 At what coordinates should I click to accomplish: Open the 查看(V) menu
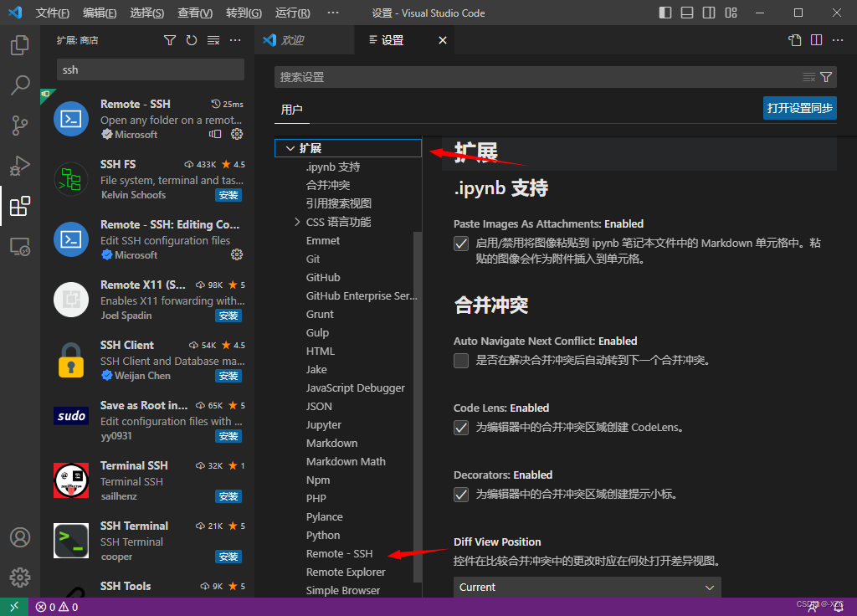pyautogui.click(x=195, y=13)
